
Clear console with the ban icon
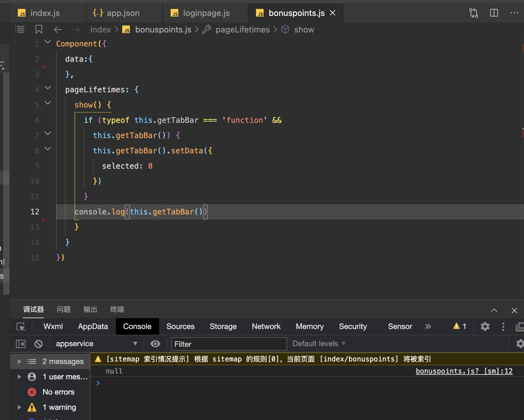tap(39, 344)
